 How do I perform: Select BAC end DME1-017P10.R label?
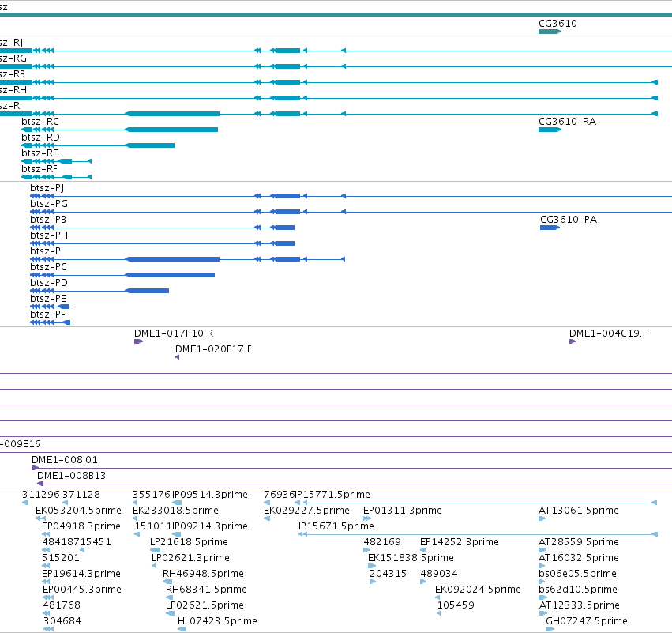point(174,333)
